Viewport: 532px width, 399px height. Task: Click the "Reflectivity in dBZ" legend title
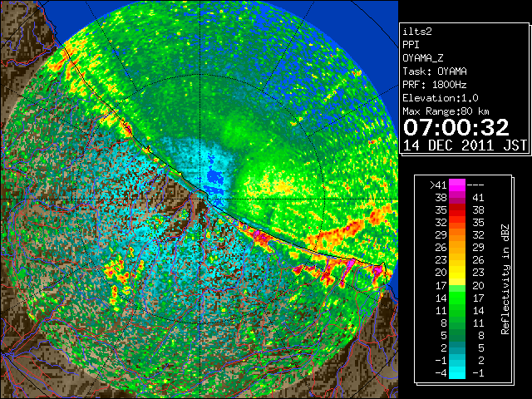[505, 279]
